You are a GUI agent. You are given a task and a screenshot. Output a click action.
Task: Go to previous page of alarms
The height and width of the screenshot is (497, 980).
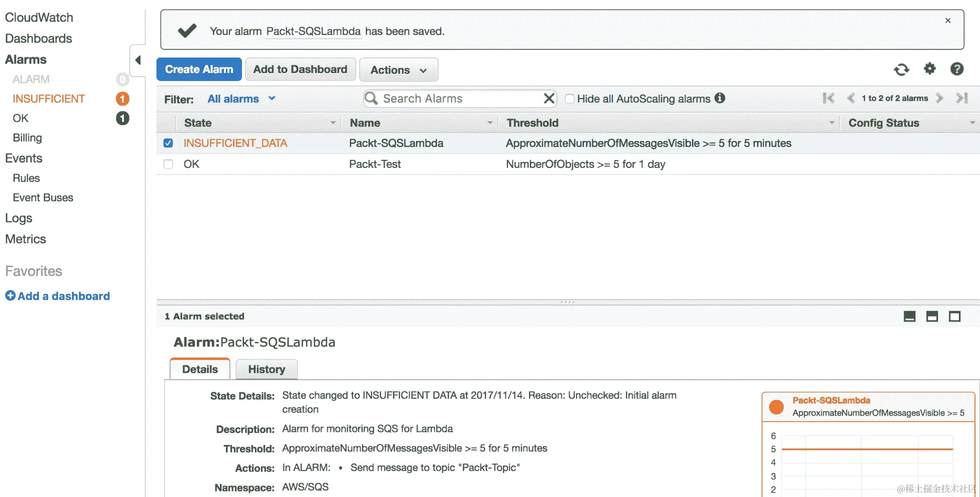click(x=850, y=98)
